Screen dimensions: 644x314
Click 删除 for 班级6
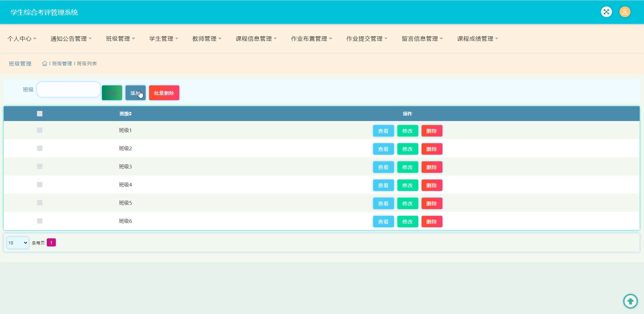coord(432,222)
